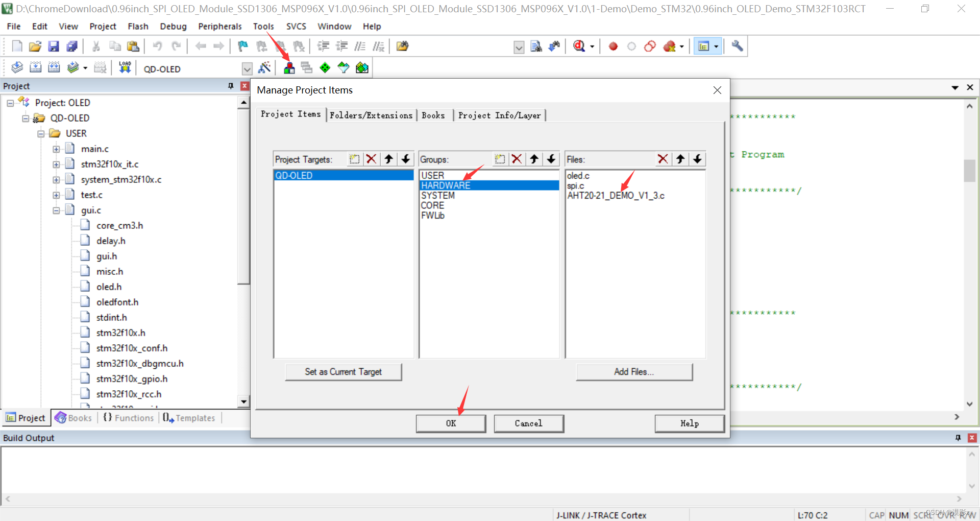Open the Templates tab in the Project panel

189,418
